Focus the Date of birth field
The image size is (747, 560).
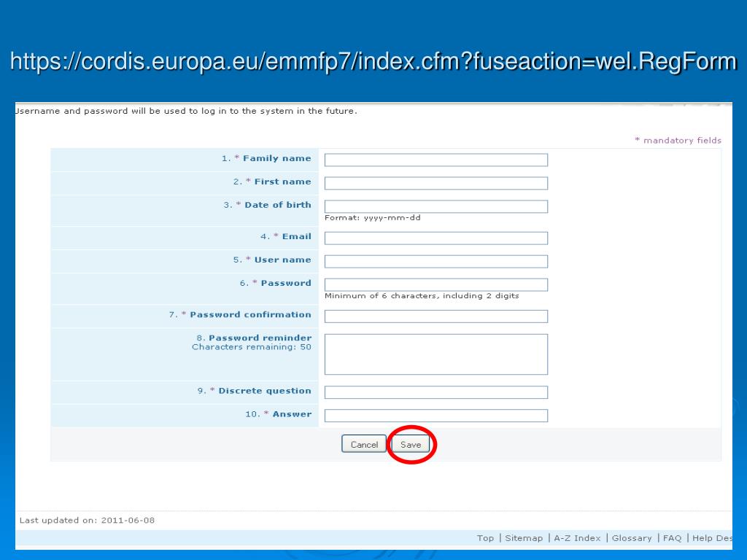pos(436,206)
